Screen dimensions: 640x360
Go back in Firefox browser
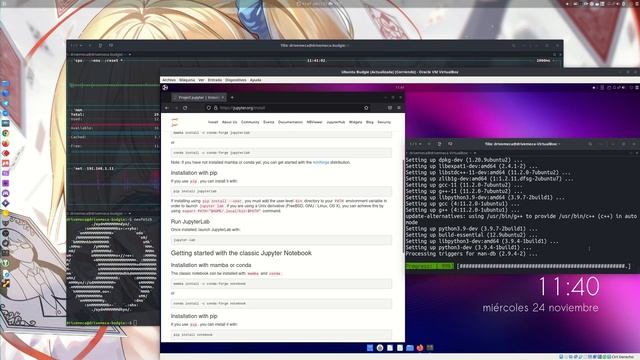coord(167,108)
